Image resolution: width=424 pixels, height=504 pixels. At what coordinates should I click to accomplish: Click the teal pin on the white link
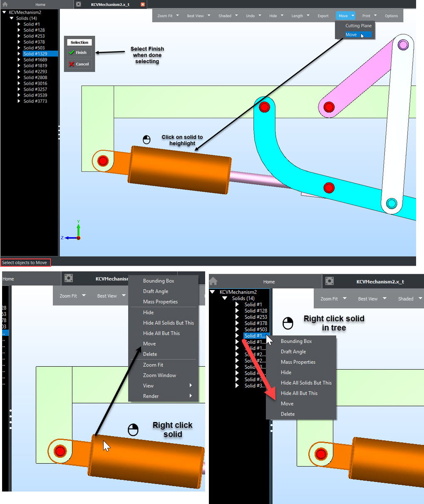(x=391, y=203)
